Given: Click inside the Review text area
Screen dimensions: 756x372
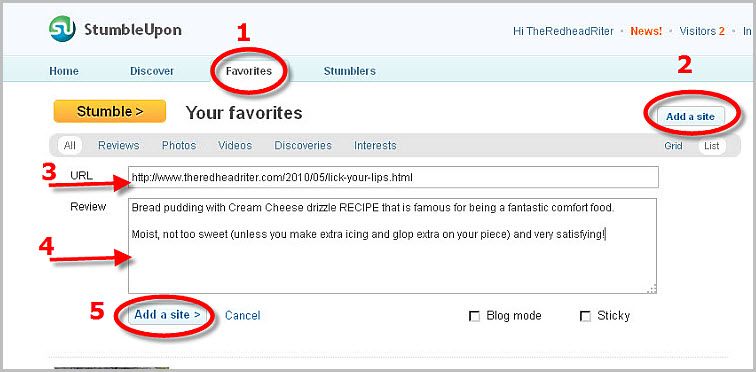Looking at the screenshot, I should (x=392, y=246).
